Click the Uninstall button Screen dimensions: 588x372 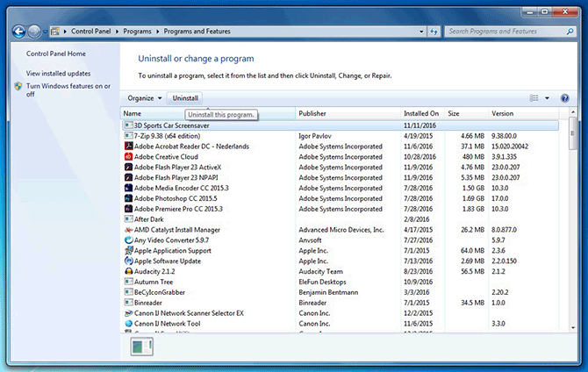(x=185, y=98)
